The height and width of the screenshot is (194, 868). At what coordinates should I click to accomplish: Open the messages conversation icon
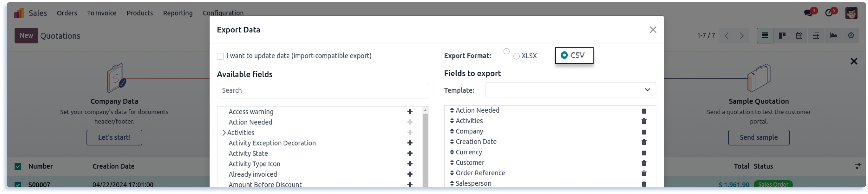(x=808, y=13)
